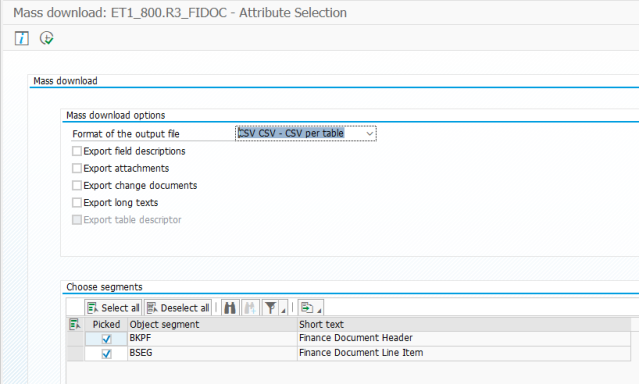The image size is (639, 384).
Task: Uncheck the BKPF picked checkbox
Action: click(106, 339)
